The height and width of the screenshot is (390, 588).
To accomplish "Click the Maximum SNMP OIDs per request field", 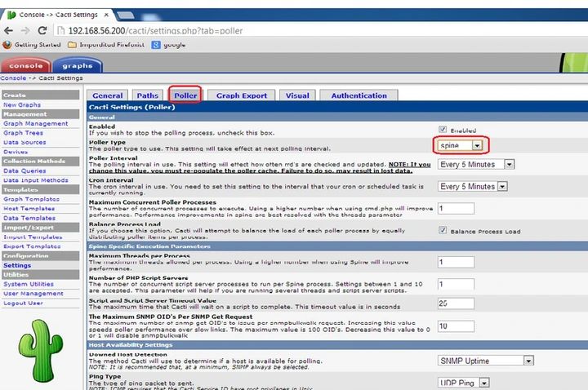I will point(456,326).
